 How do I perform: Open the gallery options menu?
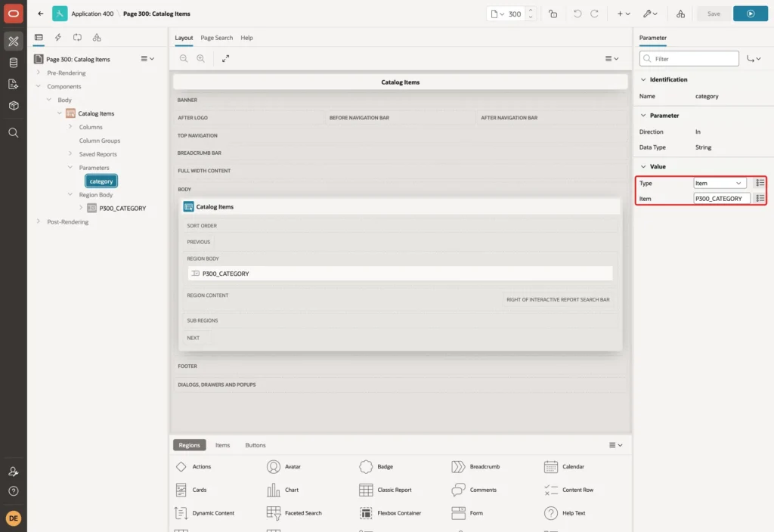click(615, 445)
